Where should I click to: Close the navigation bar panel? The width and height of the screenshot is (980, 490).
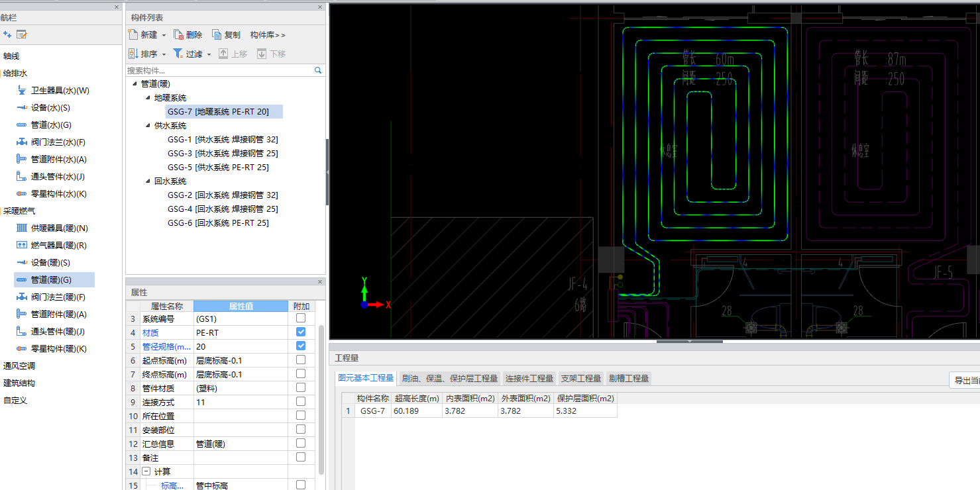[x=117, y=7]
